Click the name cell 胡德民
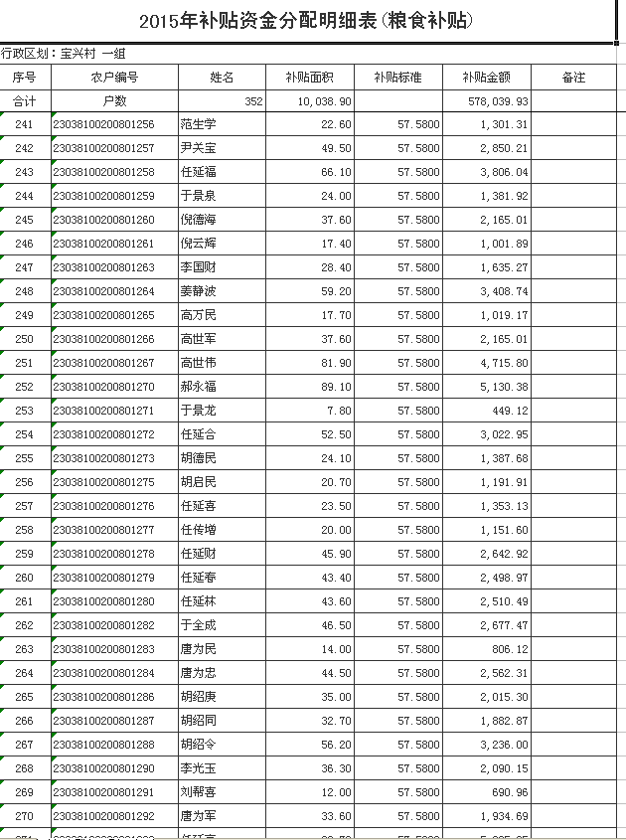626x840 pixels. (x=222, y=458)
